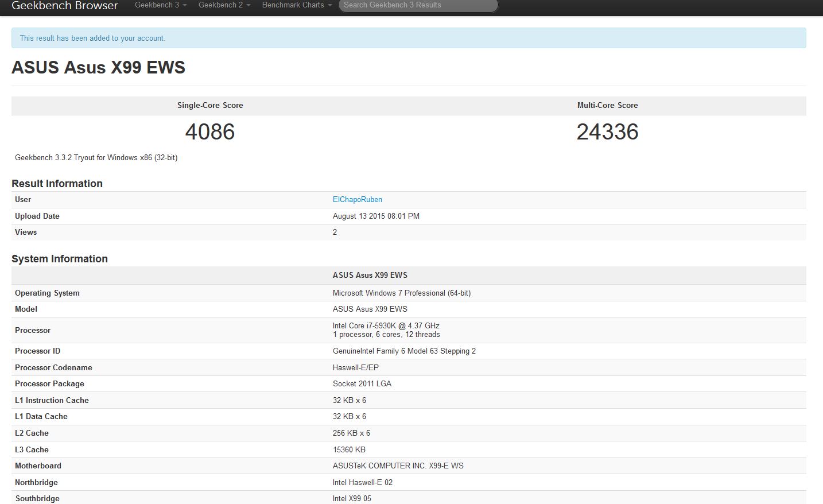
Task: Click the ASUS Asus X99 EWS page title
Action: (x=99, y=67)
